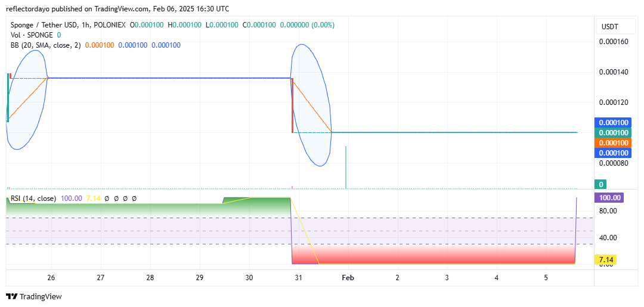The width and height of the screenshot is (644, 307).
Task: Click the TradingView logo at bottom left
Action: 34,296
